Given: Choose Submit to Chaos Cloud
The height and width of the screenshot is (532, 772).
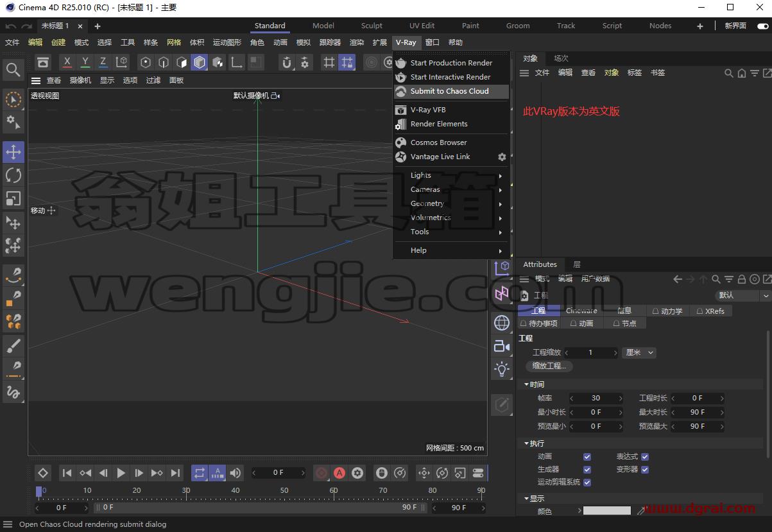Looking at the screenshot, I should click(x=451, y=91).
